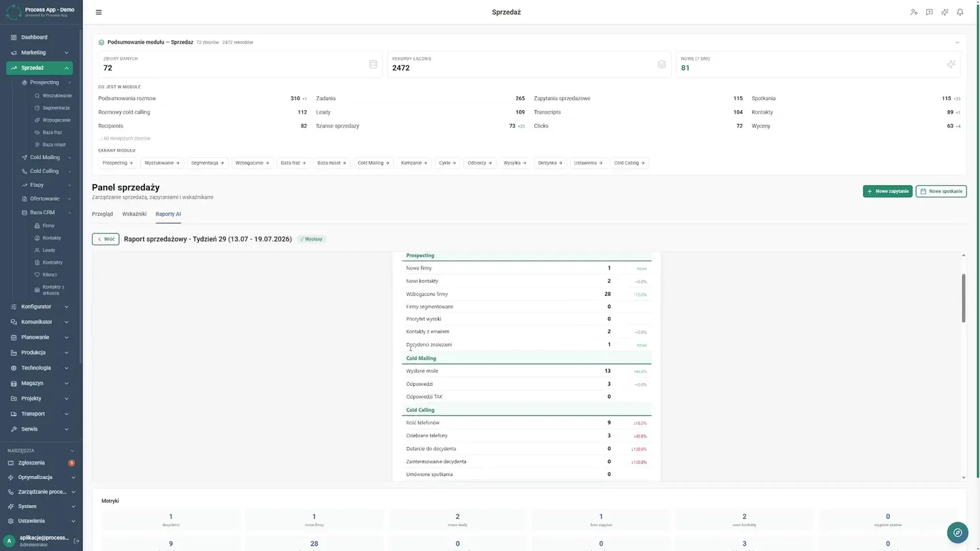Image resolution: width=980 pixels, height=551 pixels.
Task: Click the Wyszukiwanie search icon in sidebar
Action: 37,96
